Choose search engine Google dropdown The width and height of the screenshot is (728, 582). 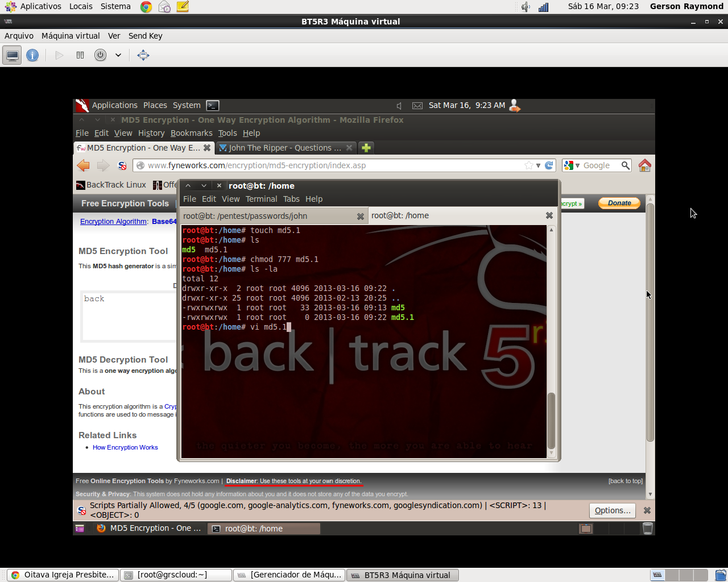(572, 165)
